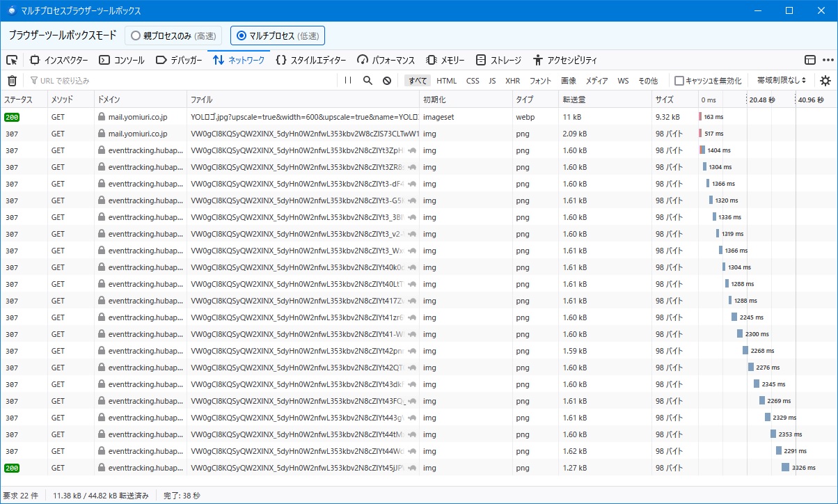Viewport: 838px width, 504px height.
Task: Open the network search magnifier
Action: tap(367, 81)
